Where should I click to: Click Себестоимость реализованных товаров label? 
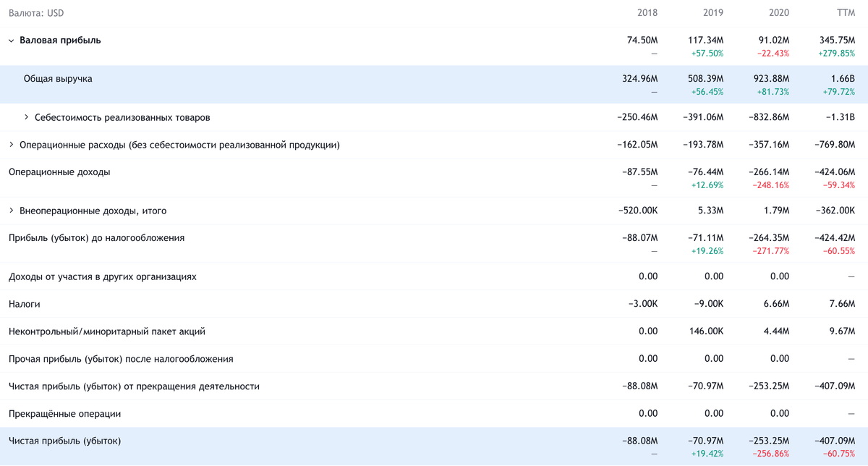[x=122, y=117]
